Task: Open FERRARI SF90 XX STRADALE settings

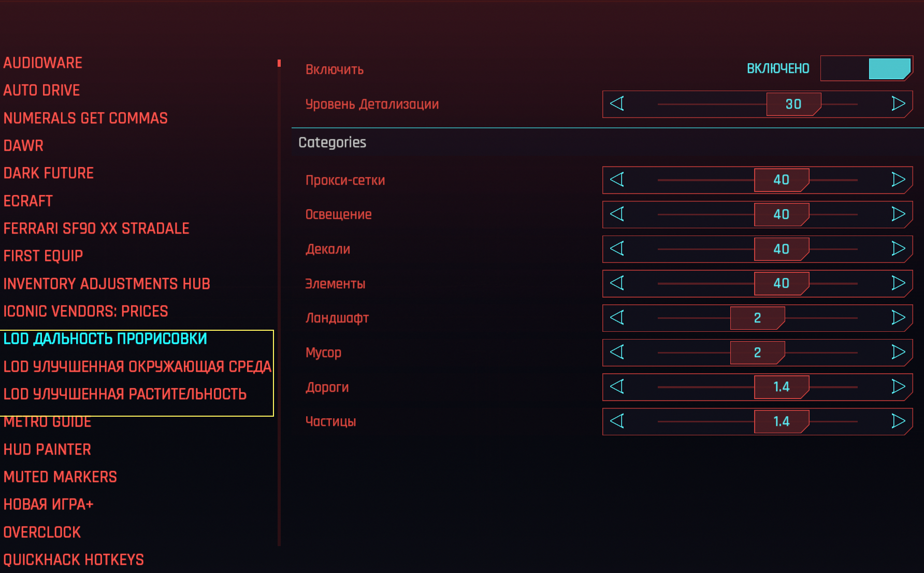Action: pos(96,228)
